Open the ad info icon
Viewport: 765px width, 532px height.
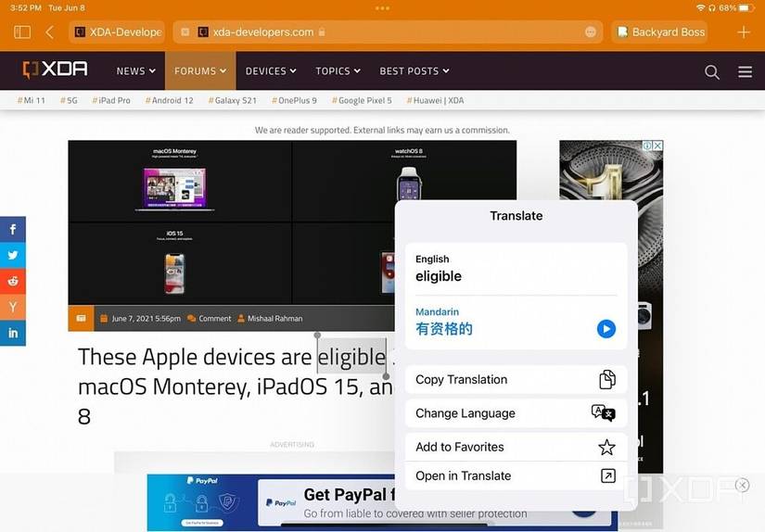[x=647, y=146]
